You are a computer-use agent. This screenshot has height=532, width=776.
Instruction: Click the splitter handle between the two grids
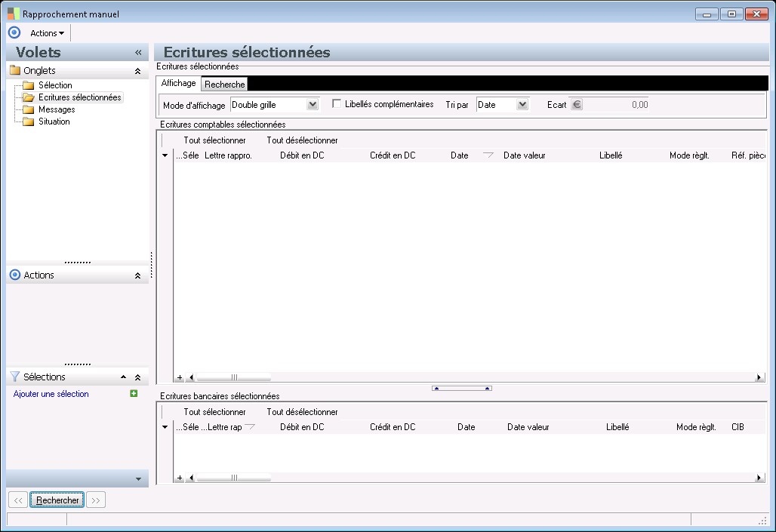click(x=462, y=389)
